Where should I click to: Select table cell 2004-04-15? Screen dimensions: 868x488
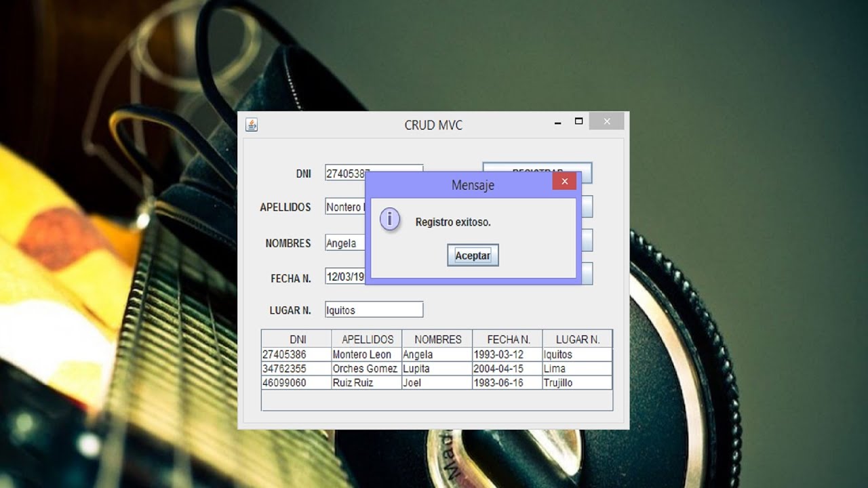[507, 369]
